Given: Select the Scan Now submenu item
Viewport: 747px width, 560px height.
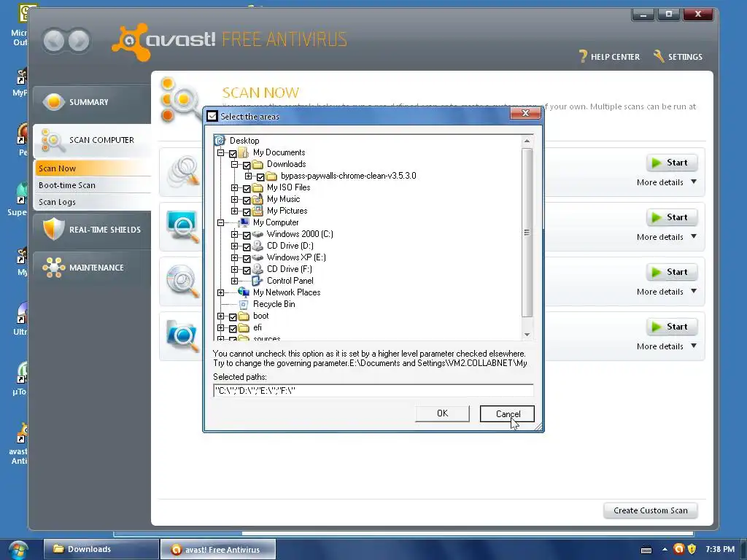Looking at the screenshot, I should click(x=93, y=168).
